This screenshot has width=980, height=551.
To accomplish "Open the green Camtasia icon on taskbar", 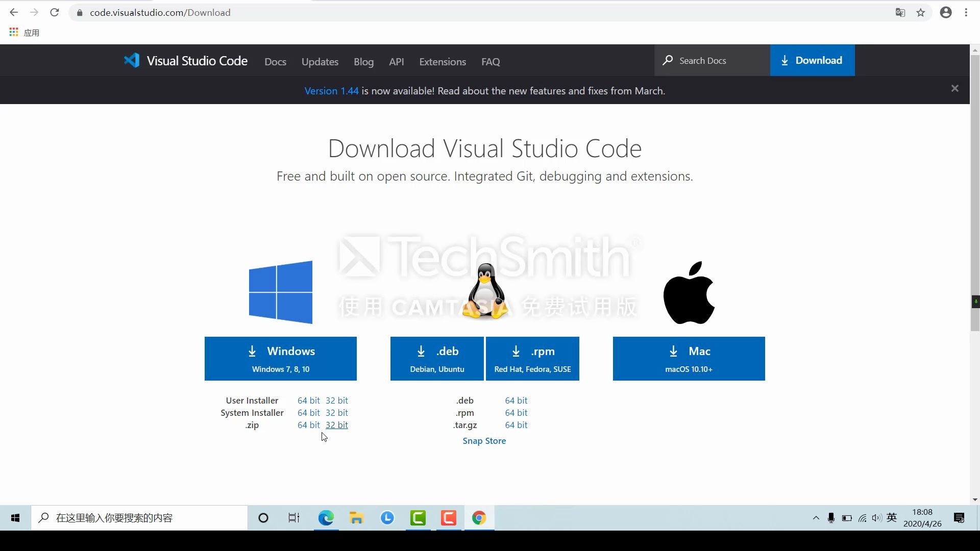I will tap(418, 518).
